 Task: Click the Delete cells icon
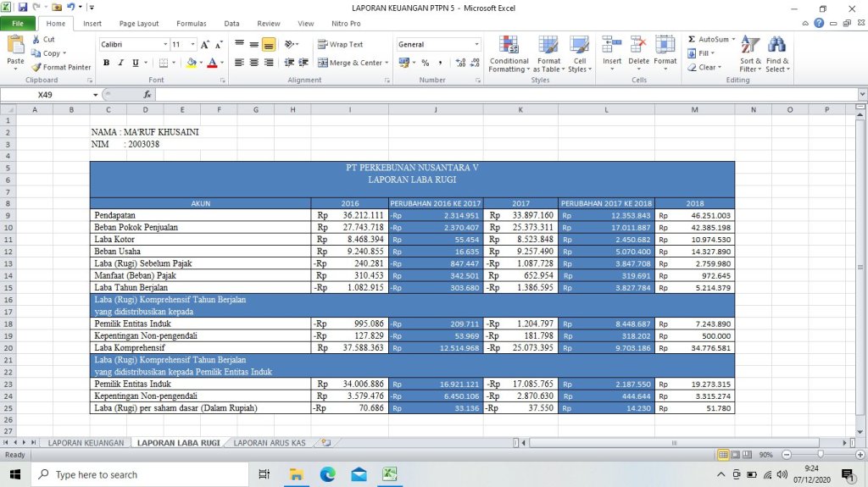coord(638,46)
